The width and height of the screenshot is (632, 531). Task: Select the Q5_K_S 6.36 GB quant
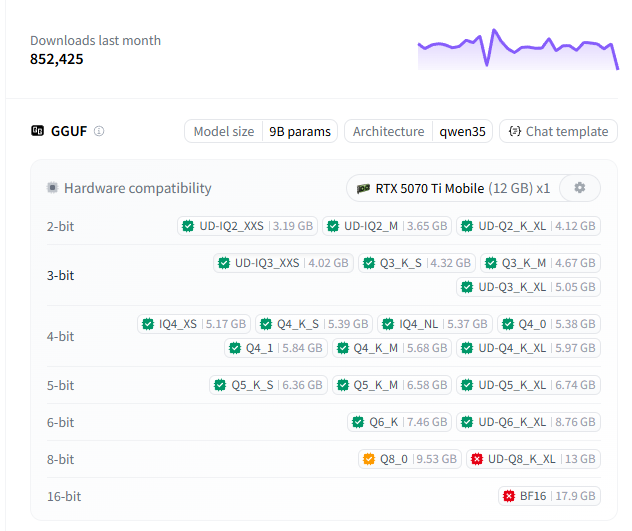pyautogui.click(x=268, y=385)
